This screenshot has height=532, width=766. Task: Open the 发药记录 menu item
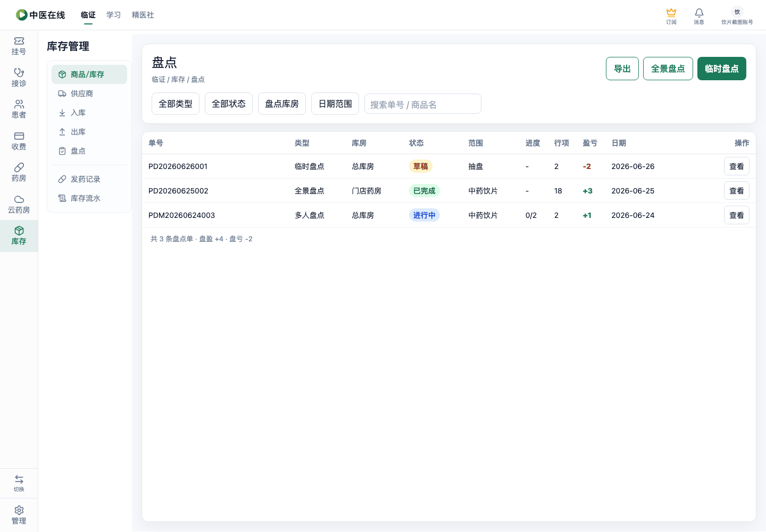(89, 179)
